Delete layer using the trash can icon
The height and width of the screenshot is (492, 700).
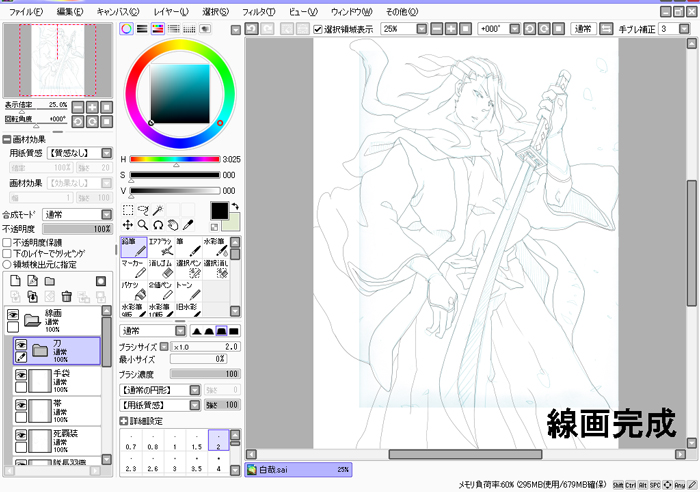pos(65,297)
